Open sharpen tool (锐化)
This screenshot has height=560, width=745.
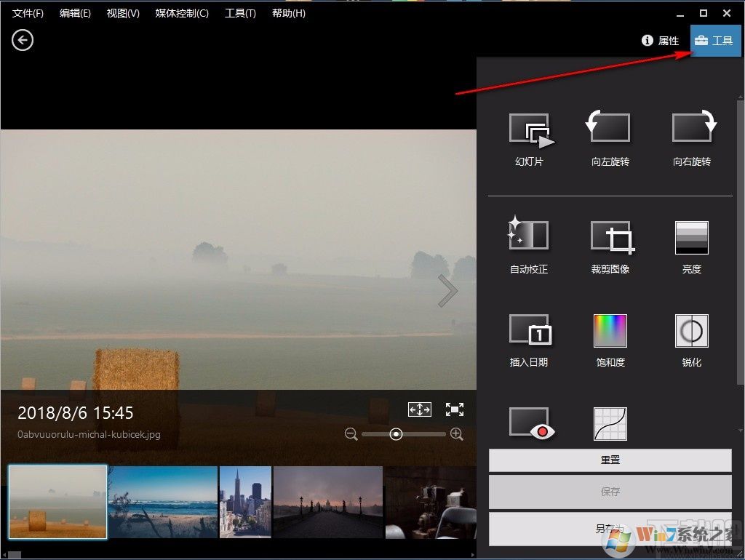[692, 340]
